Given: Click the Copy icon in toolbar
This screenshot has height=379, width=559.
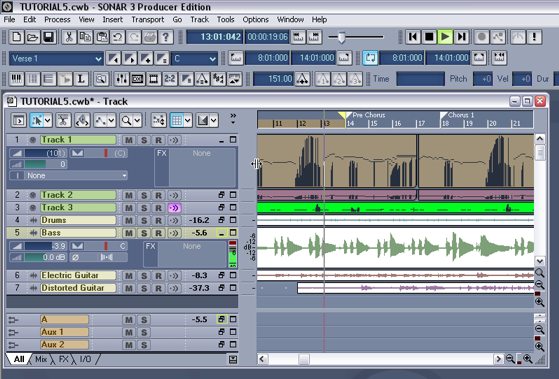Looking at the screenshot, I should pos(85,37).
